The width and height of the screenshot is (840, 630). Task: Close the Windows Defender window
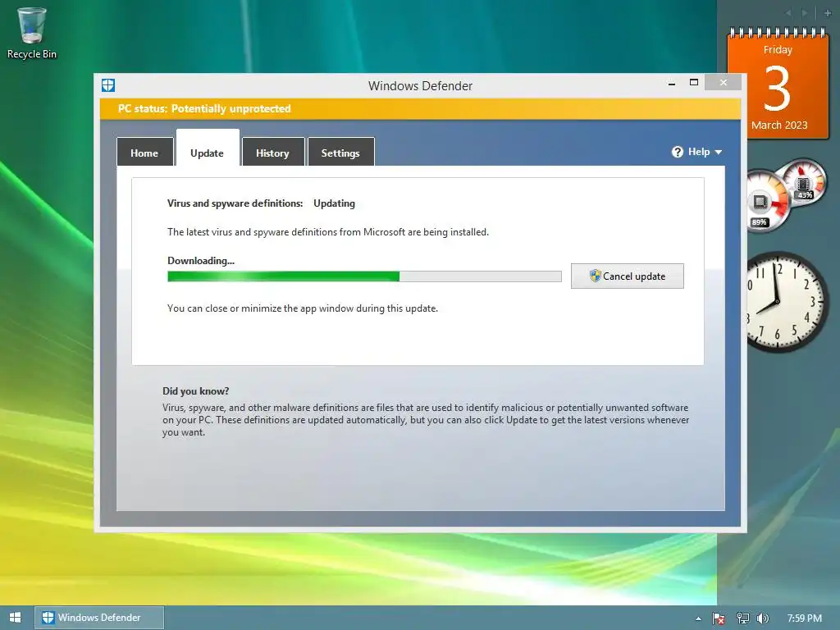(x=724, y=83)
